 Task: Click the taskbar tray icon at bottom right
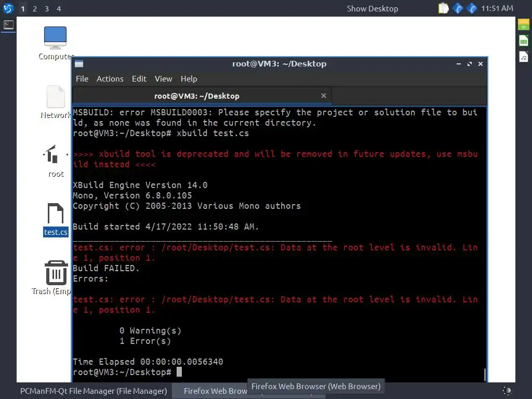click(507, 391)
